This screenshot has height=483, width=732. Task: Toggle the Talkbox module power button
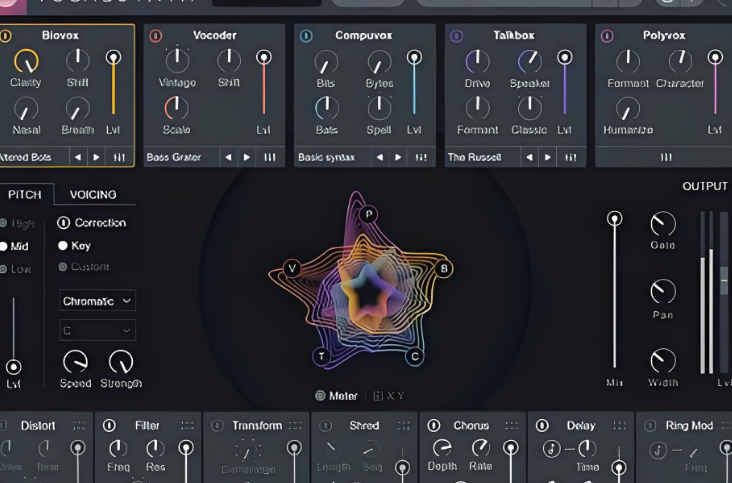(x=457, y=36)
